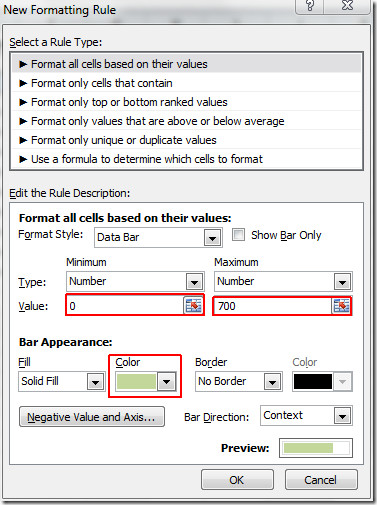
Task: Click the Cancel button
Action: 321,480
